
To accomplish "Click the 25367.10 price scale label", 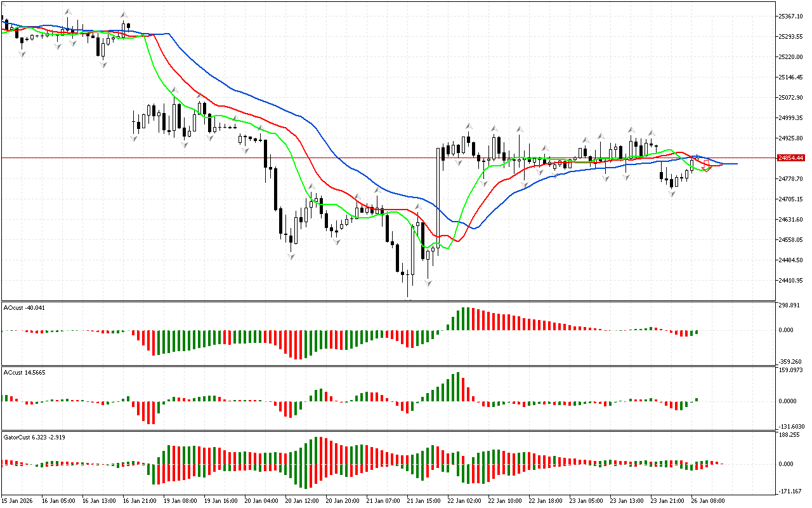I will click(x=790, y=16).
